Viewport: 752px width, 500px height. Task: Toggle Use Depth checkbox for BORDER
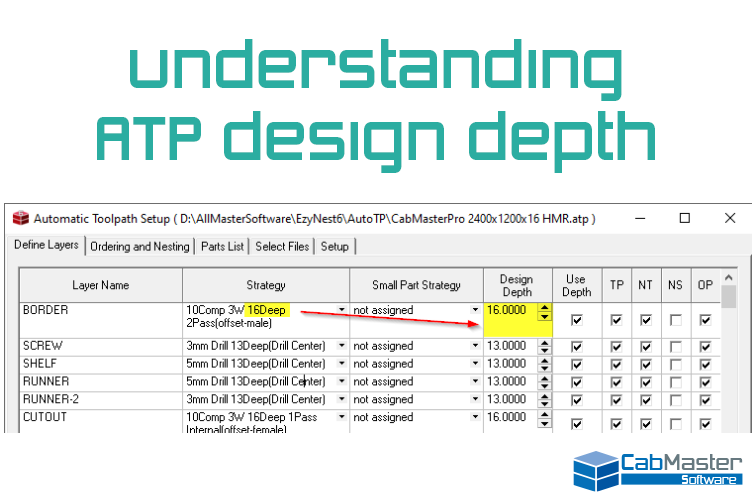pos(576,320)
